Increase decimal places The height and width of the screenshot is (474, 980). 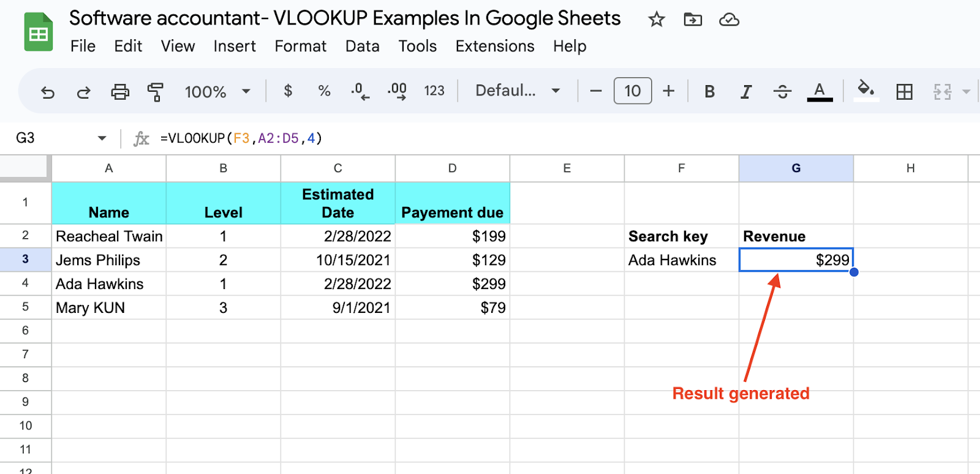397,91
